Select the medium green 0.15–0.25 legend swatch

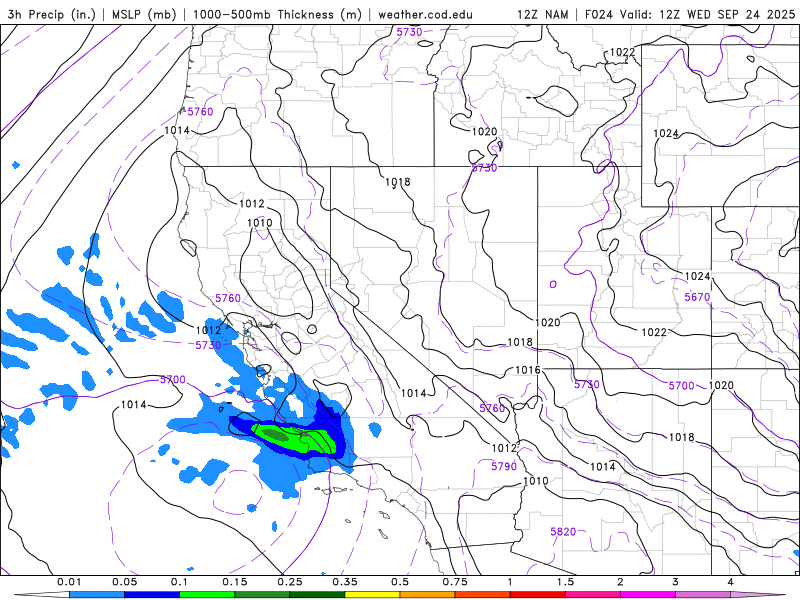point(262,595)
